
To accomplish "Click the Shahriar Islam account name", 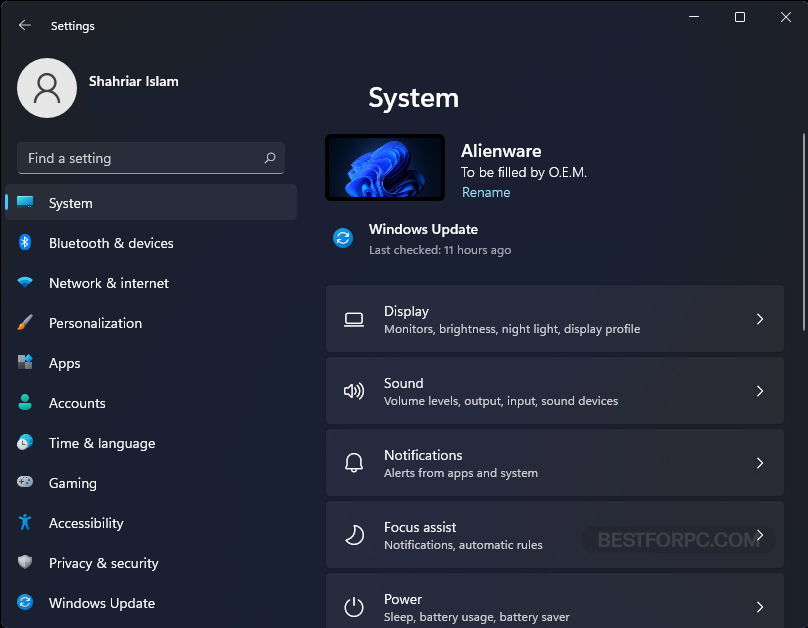I will click(133, 81).
